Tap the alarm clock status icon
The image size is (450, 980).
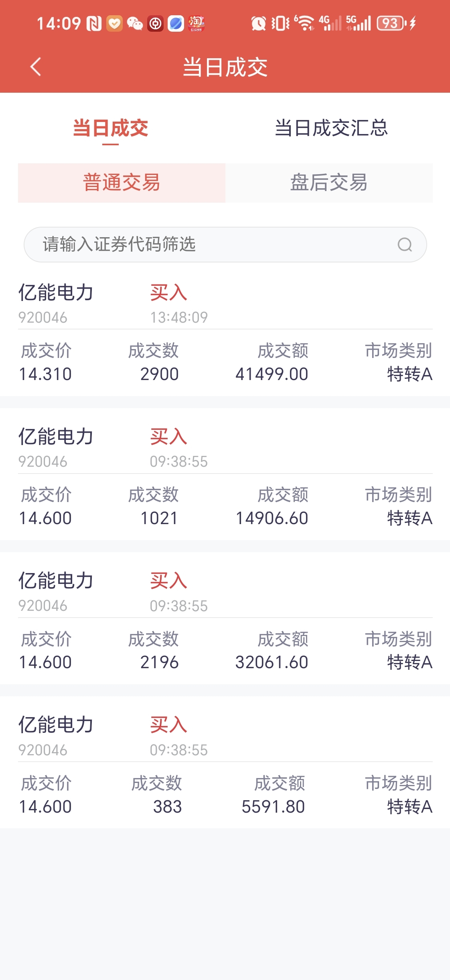point(258,24)
